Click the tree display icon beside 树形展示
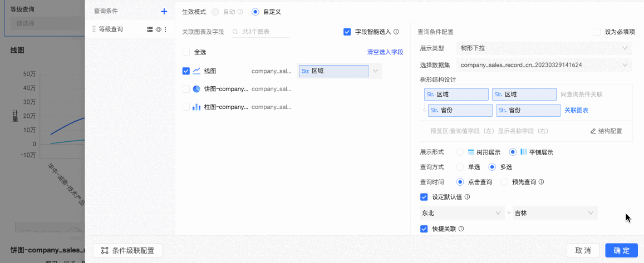The image size is (644, 263). point(471,152)
